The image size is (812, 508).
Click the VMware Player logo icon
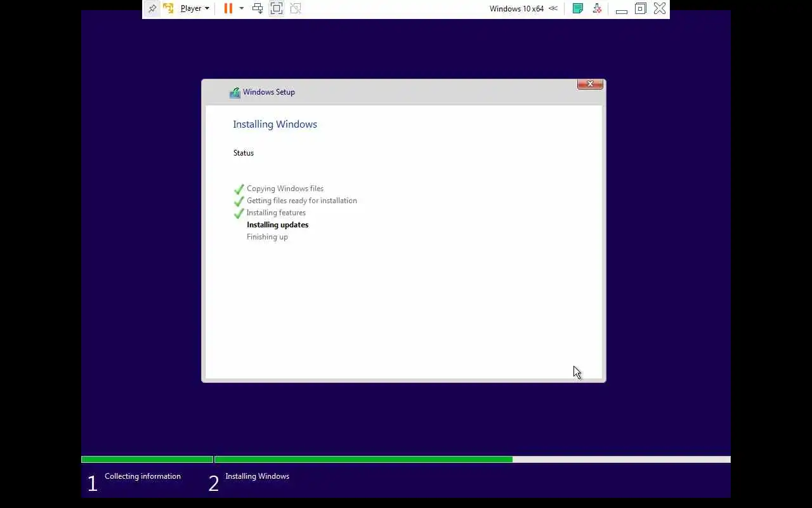coord(169,8)
